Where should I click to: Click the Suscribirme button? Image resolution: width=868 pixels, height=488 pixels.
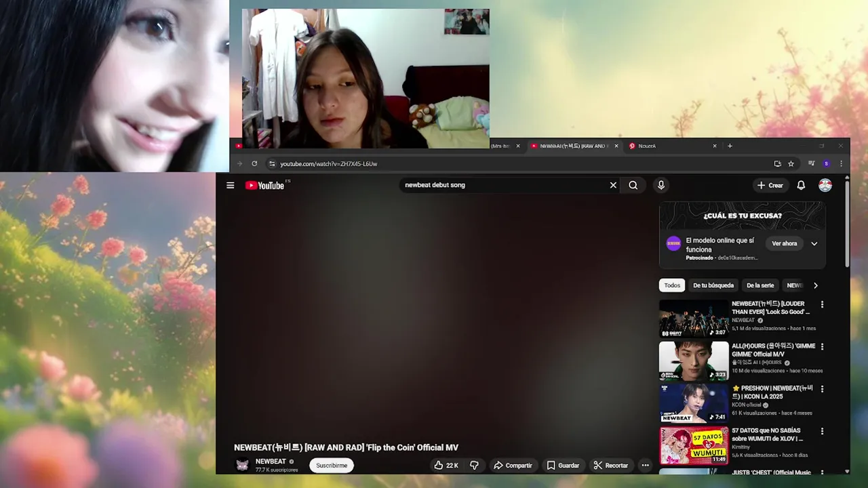[332, 466]
